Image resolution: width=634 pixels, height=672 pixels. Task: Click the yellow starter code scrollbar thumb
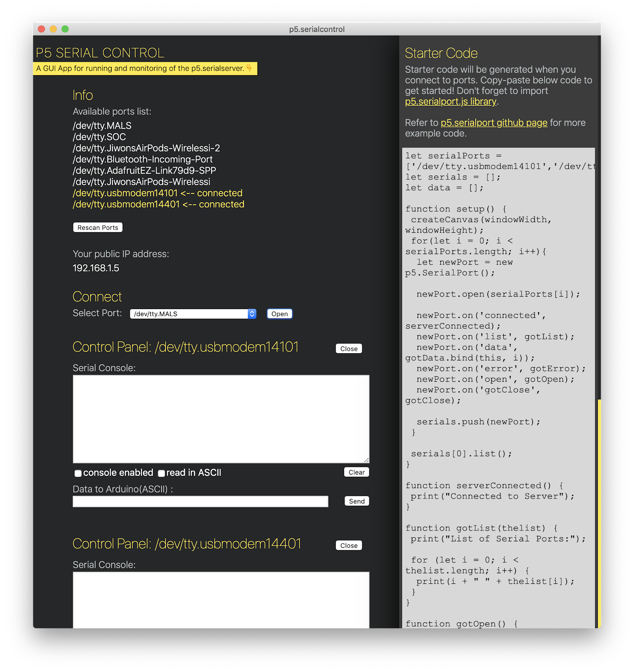pos(599,513)
